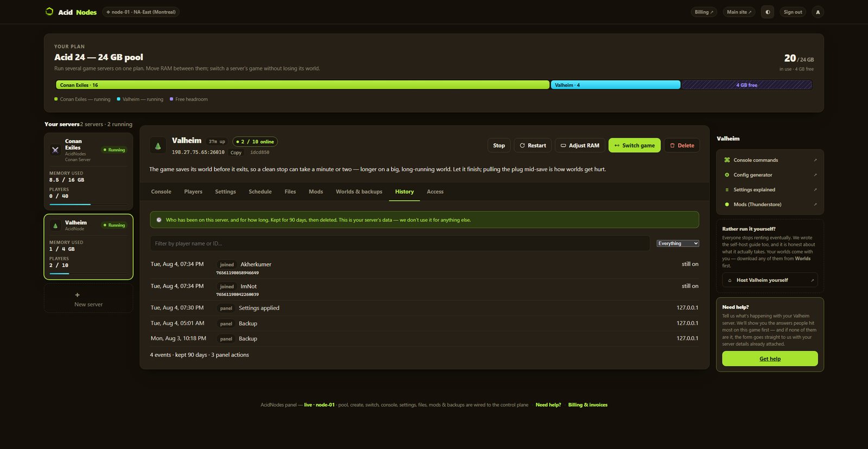Viewport: 868px width, 449px height.
Task: Click the Conan Exiles 16 GB pool segment
Action: [303, 85]
